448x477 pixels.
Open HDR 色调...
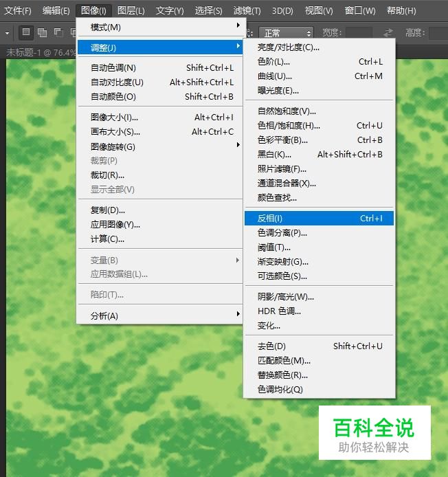click(319, 311)
